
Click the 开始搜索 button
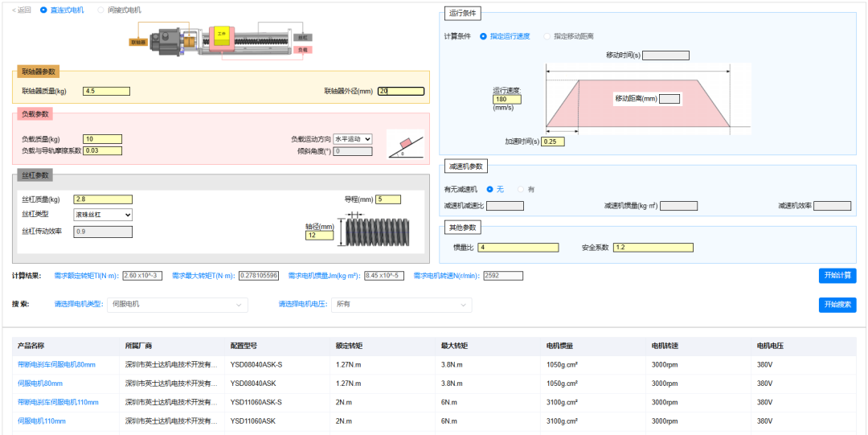click(x=837, y=305)
